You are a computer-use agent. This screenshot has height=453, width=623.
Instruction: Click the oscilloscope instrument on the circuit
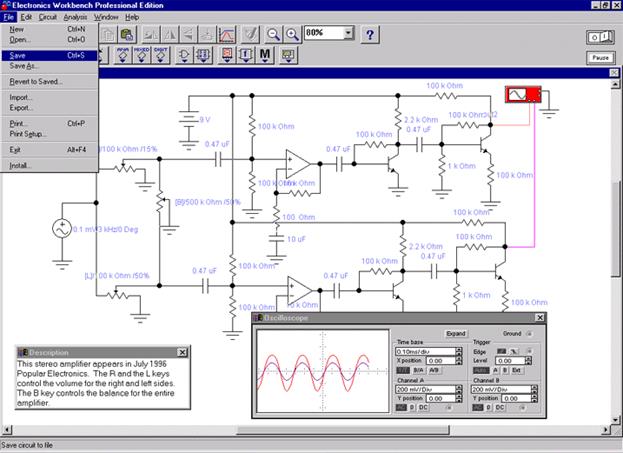point(523,95)
